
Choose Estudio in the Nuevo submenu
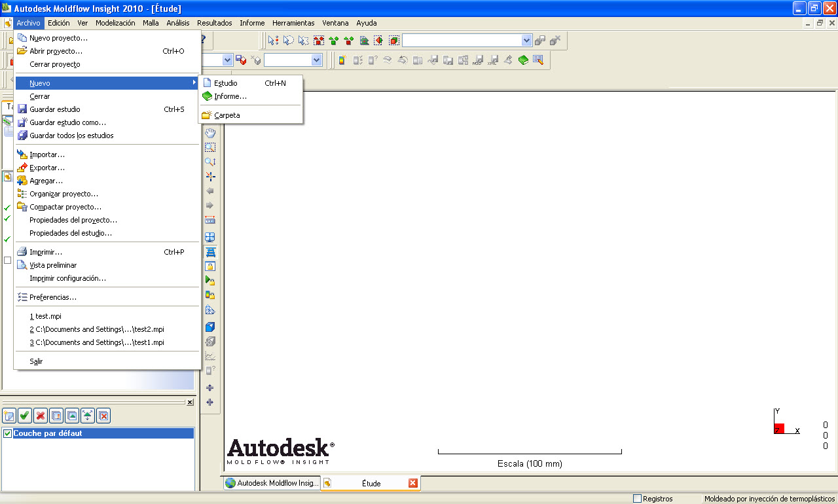[251, 83]
